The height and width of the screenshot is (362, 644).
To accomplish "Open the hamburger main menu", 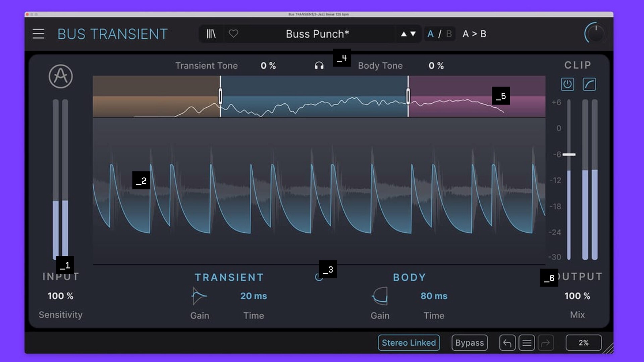I will click(38, 34).
